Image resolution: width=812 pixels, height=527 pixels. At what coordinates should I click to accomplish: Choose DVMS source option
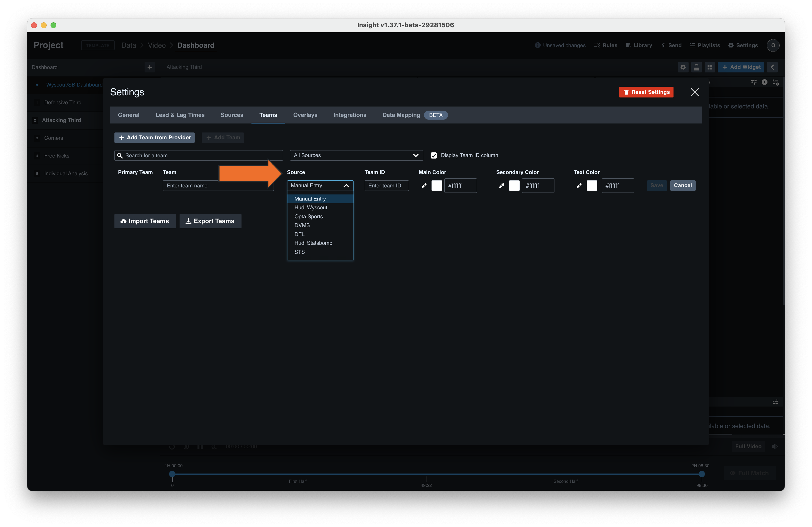coord(320,225)
